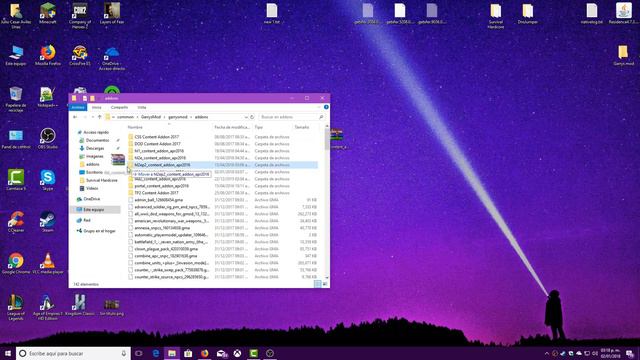
Task: Open Vídeos in the navigation pane
Action: click(92, 189)
